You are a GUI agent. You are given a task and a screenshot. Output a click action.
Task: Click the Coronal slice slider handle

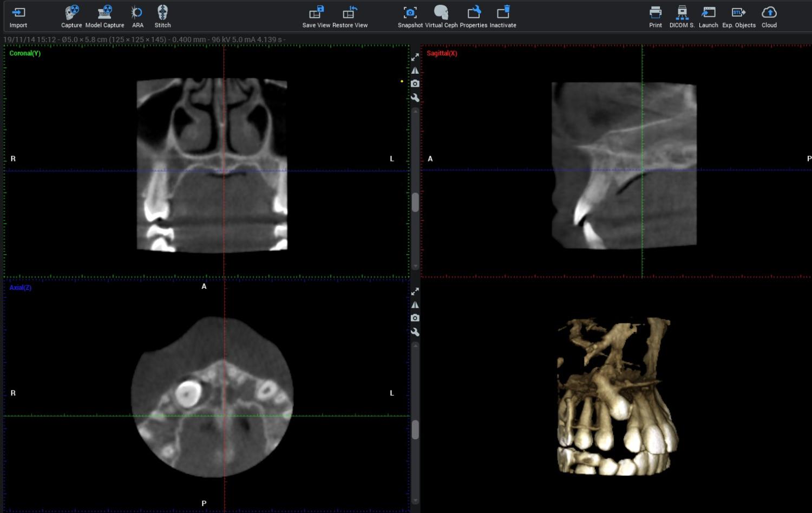click(415, 202)
